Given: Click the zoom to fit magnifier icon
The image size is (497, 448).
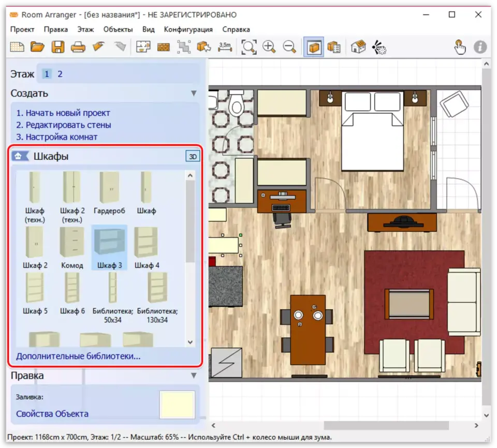Looking at the screenshot, I should point(249,47).
